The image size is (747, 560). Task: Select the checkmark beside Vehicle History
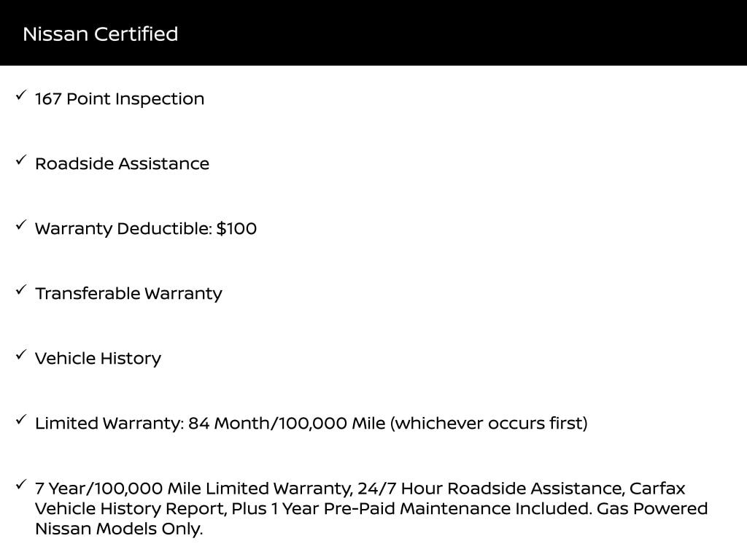click(21, 355)
